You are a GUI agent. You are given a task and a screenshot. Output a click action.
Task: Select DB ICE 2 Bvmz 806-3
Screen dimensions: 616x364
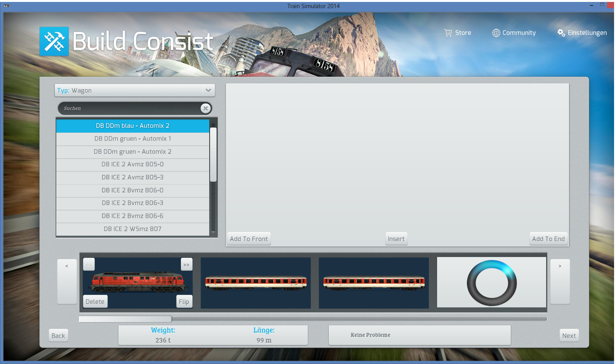pyautogui.click(x=133, y=203)
